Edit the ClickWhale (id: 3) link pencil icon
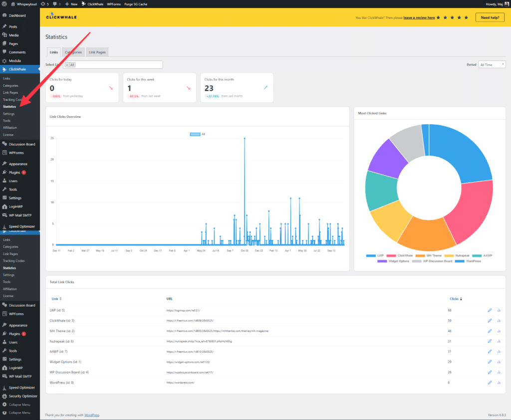 [490, 321]
